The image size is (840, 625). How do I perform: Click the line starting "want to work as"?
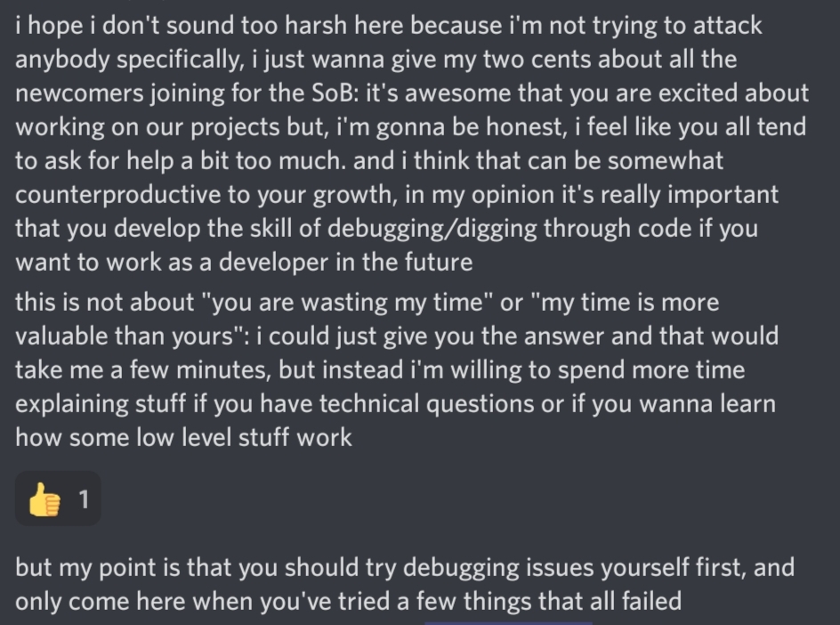[243, 262]
